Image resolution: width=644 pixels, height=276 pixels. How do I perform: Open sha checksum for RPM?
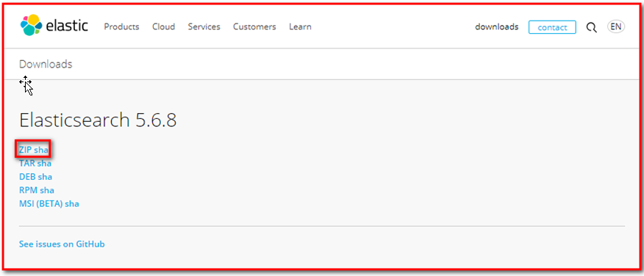(46, 190)
